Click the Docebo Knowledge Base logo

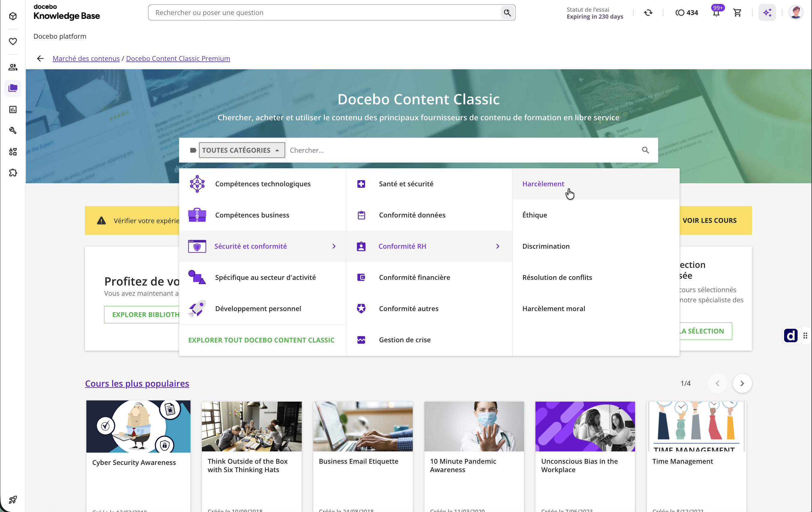click(67, 12)
